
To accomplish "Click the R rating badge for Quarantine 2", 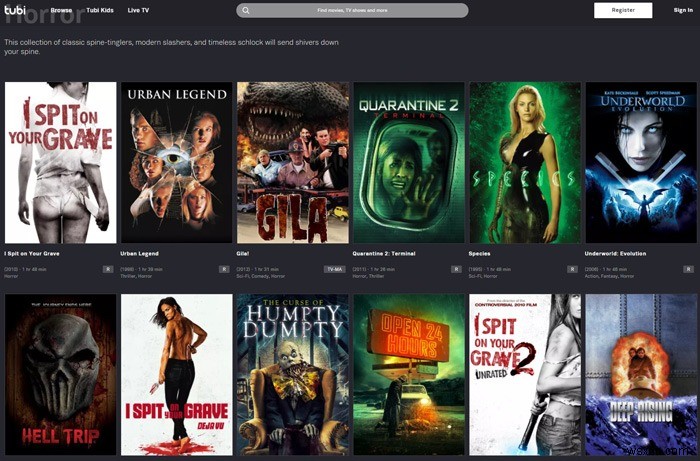I will coord(456,269).
